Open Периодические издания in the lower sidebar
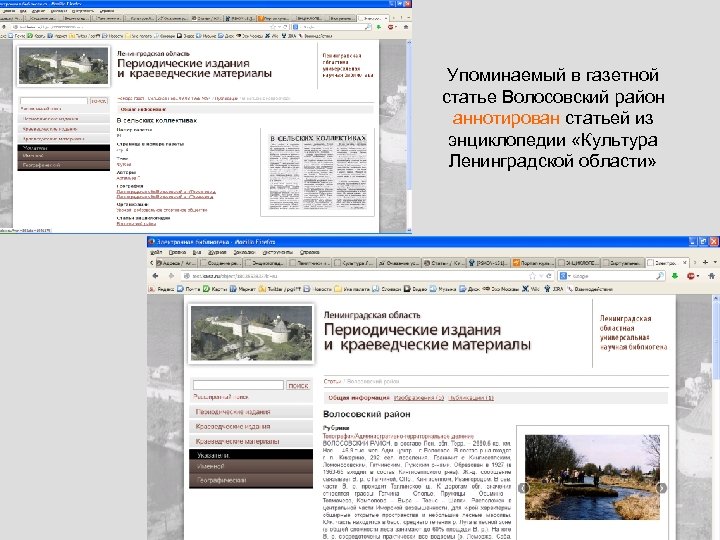 pyautogui.click(x=251, y=412)
